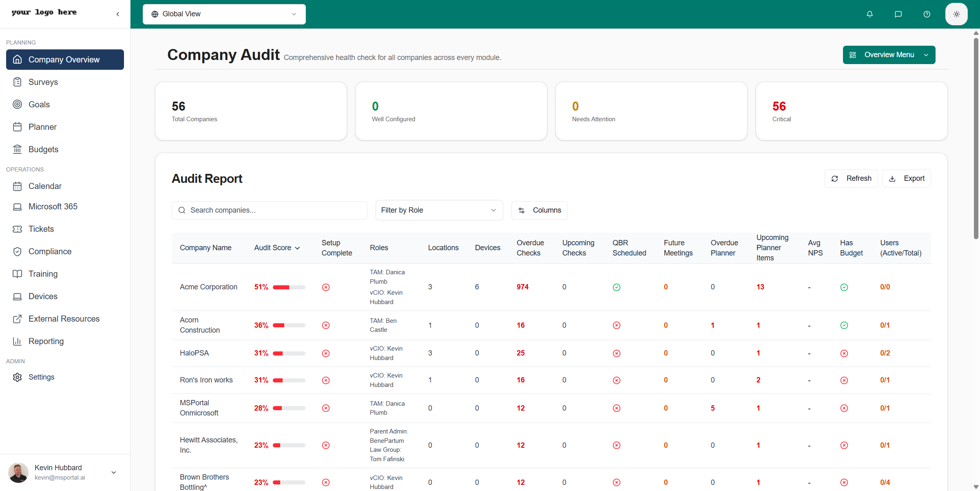Collapse the left sidebar

click(x=117, y=13)
